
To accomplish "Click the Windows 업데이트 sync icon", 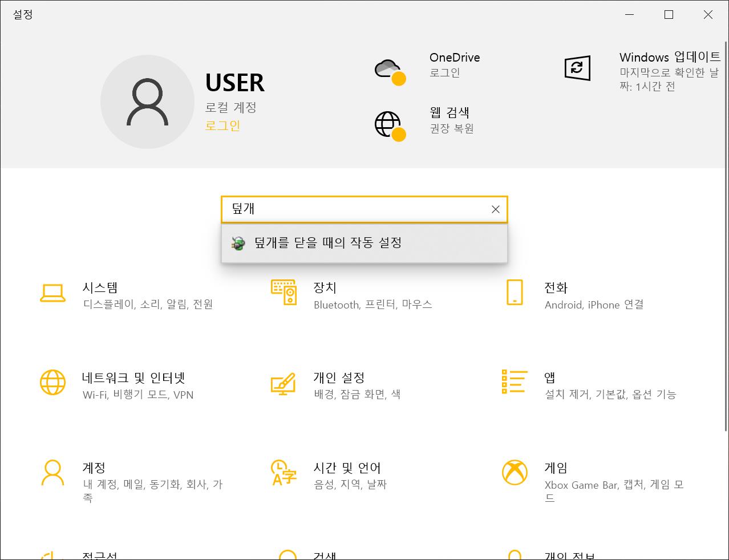I will point(577,68).
